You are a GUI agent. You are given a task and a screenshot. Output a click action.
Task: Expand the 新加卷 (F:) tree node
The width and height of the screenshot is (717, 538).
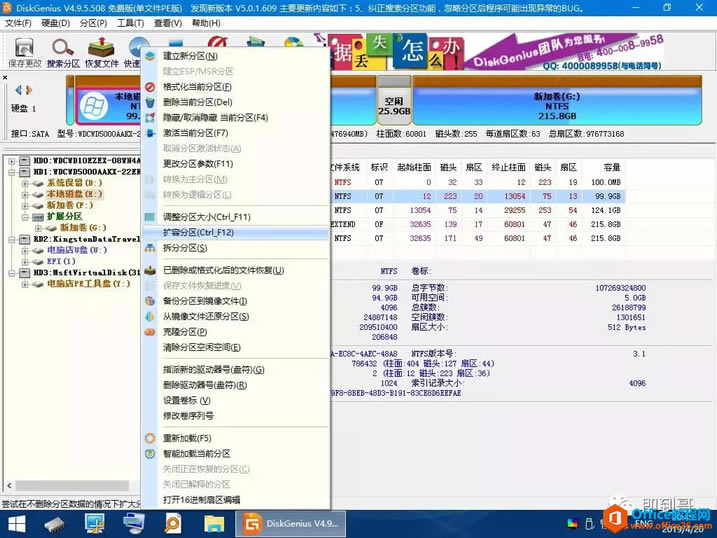click(25, 206)
